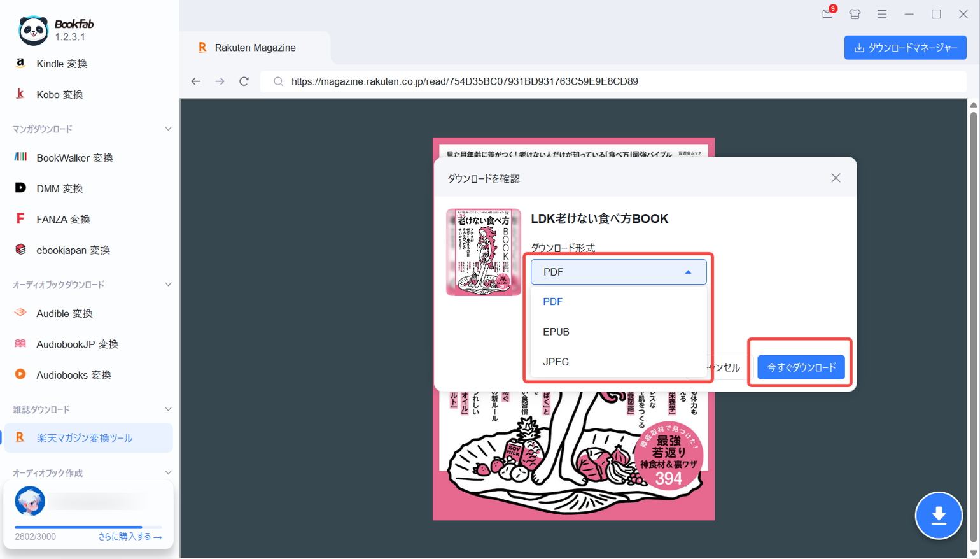Collapse the 雑誌ダウンロード section
This screenshot has width=980, height=559.
coord(168,409)
